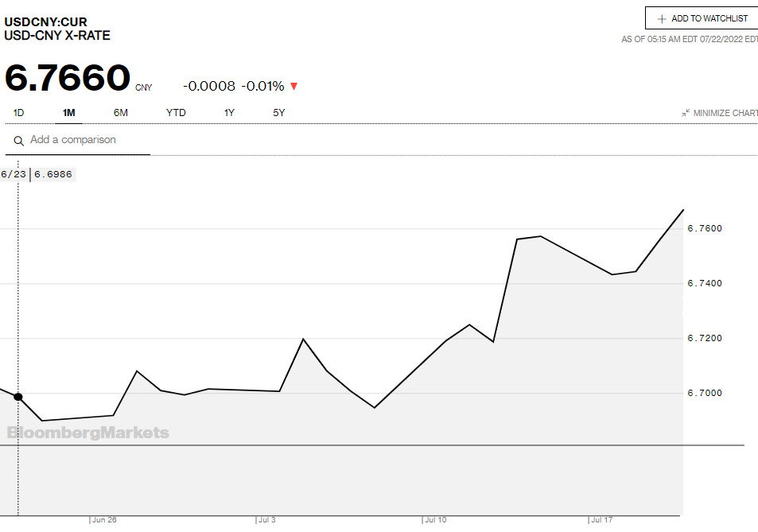This screenshot has width=758, height=532.
Task: Click the minimize chart arrows icon
Action: 686,114
